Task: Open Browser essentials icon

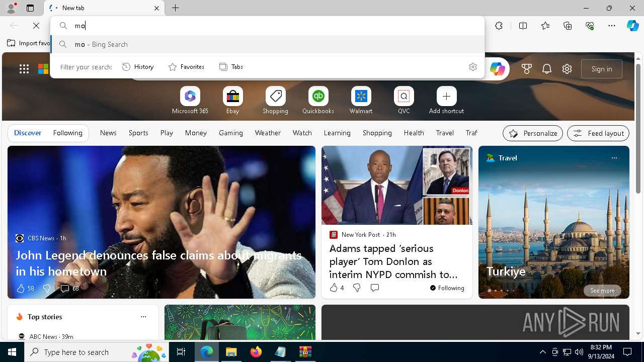Action: [x=590, y=26]
